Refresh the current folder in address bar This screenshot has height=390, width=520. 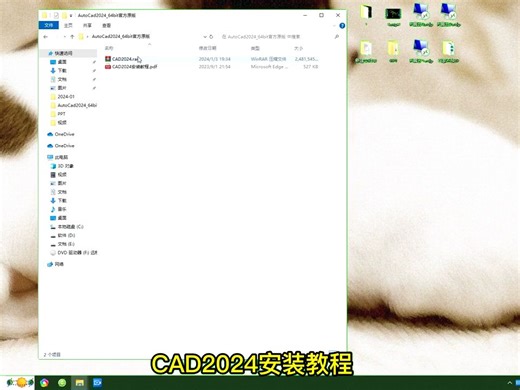pos(211,37)
